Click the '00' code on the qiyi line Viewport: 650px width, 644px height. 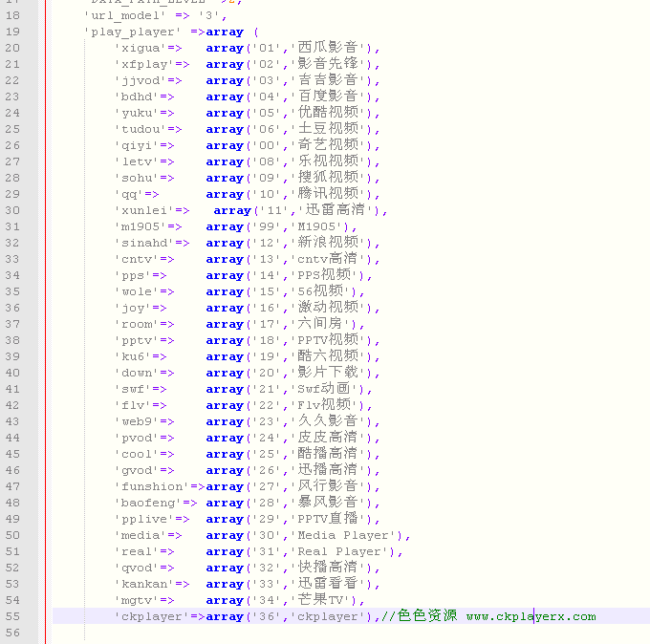coord(267,145)
